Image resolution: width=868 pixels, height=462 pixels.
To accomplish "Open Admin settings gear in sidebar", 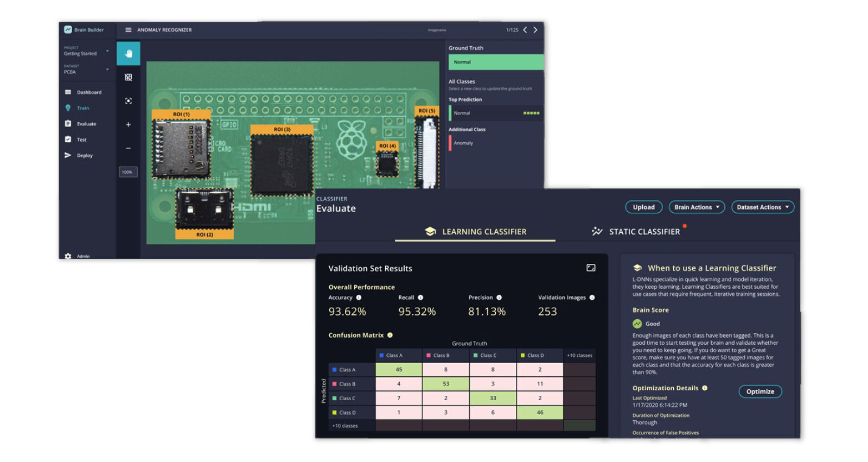I will point(68,256).
